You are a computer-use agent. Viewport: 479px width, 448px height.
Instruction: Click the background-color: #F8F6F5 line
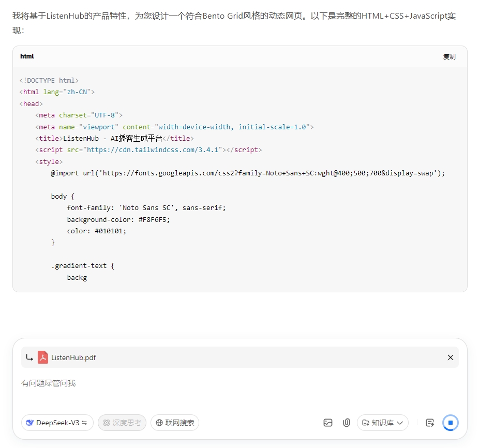pyautogui.click(x=118, y=220)
